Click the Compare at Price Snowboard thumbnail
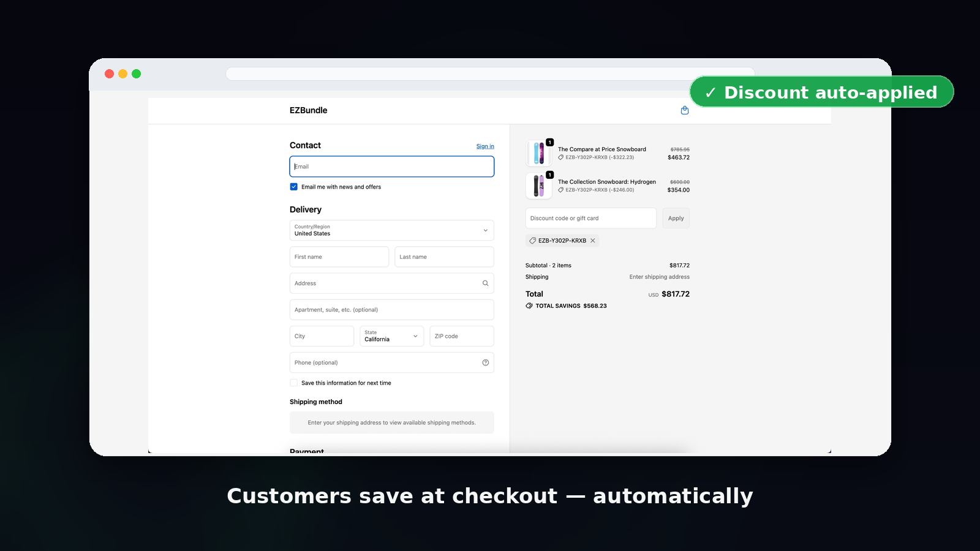The image size is (980, 551). tap(538, 153)
